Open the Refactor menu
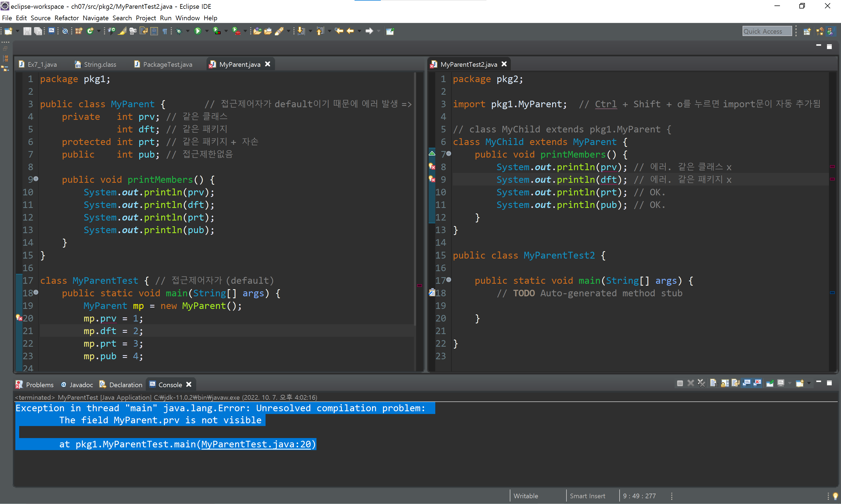Screen dimensions: 841x504 click(x=66, y=18)
